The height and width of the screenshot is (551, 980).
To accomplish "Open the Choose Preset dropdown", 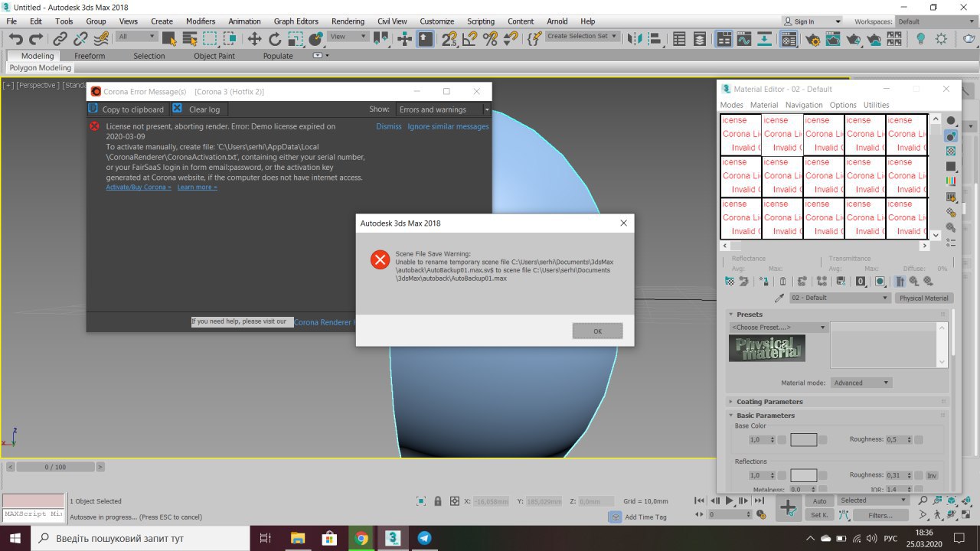I will (x=779, y=328).
